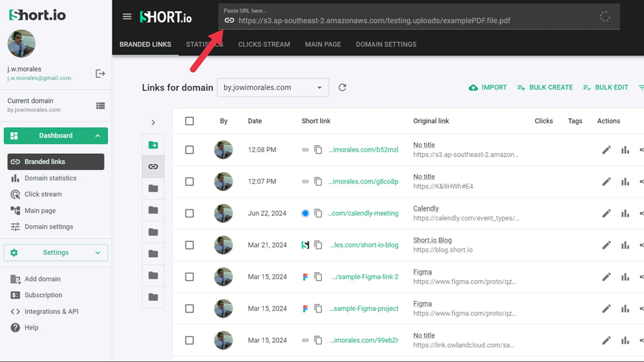Select the sample-Figma-project row checkbox
This screenshot has height=362, width=644.
[x=190, y=308]
